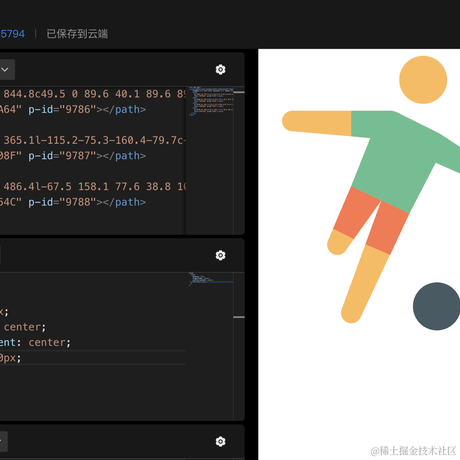Click the scrollbar thumb in top editor

pyautogui.click(x=239, y=92)
